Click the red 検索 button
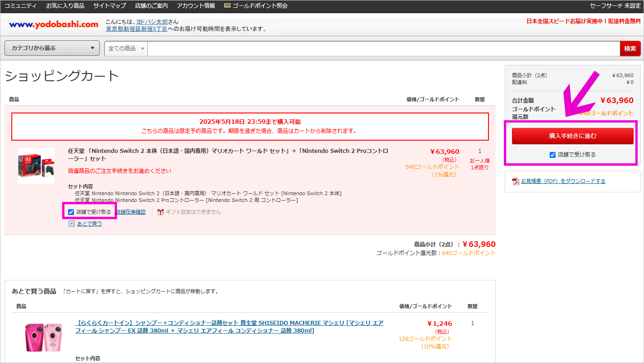The image size is (644, 363). (x=630, y=49)
